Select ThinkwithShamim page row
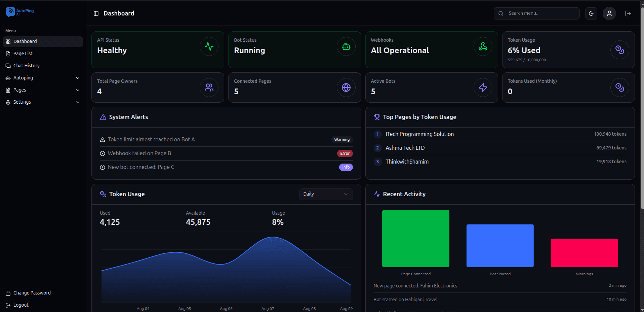Viewport: 644px width, 312px height. click(x=500, y=162)
